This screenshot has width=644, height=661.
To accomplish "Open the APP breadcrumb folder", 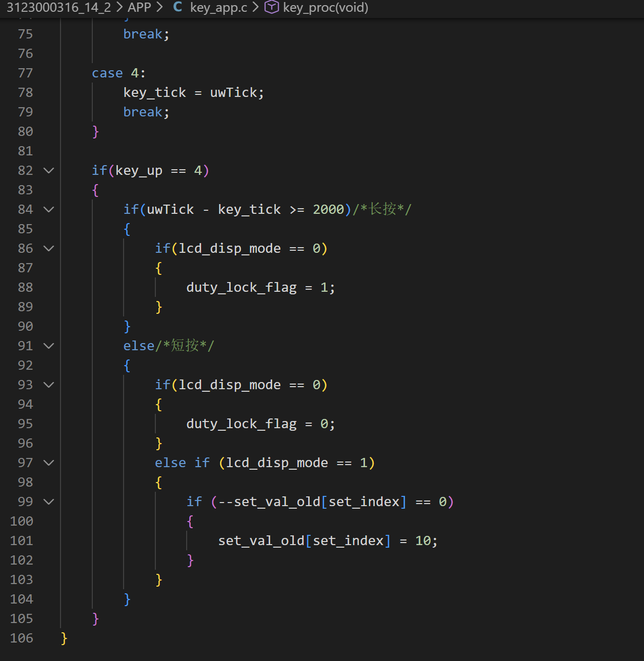I will (x=139, y=7).
